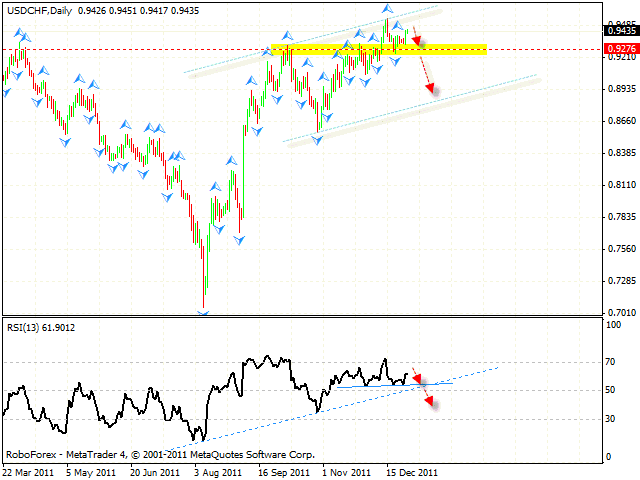Click the RoboForex MetaTrader 4 copyright text
This screenshot has height=480, width=640.
coord(158,453)
